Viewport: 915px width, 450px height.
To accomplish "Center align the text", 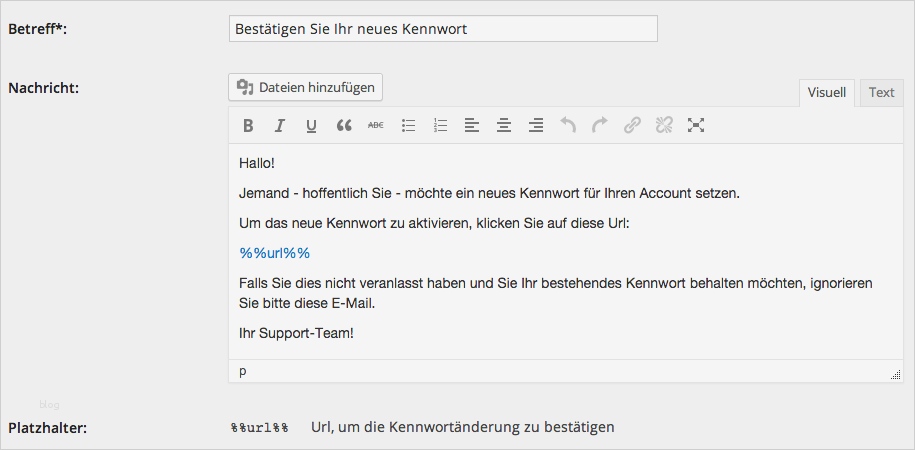I will 504,126.
